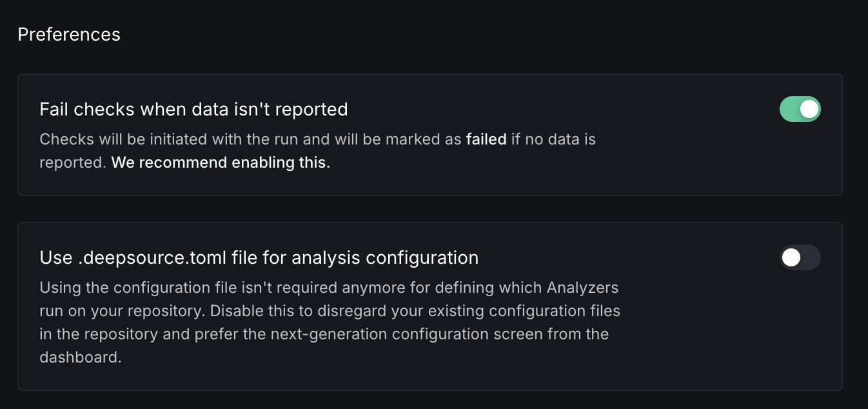Screen dimensions: 868x409
Task: Click the "next-generation configuration screen" phrase
Action: pyautogui.click(x=399, y=334)
